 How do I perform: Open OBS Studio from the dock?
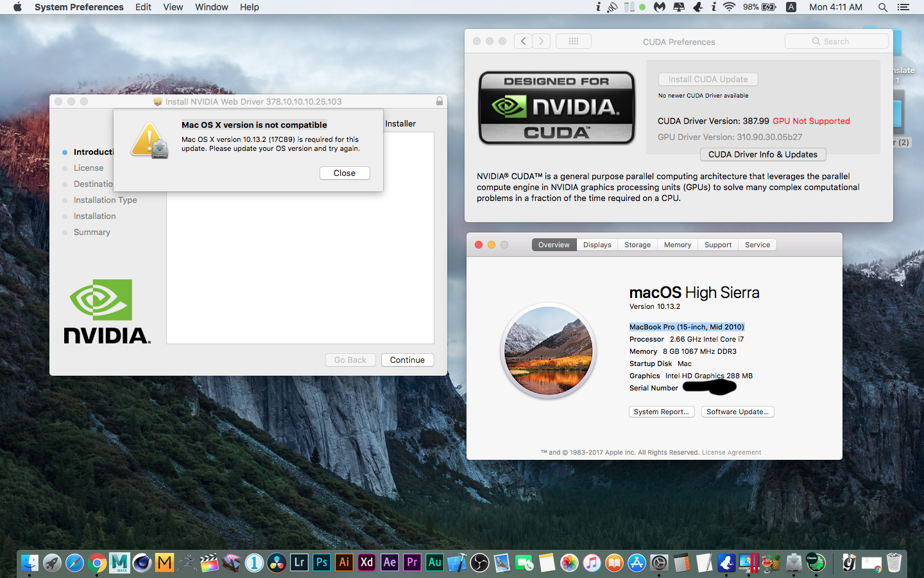coord(479,563)
